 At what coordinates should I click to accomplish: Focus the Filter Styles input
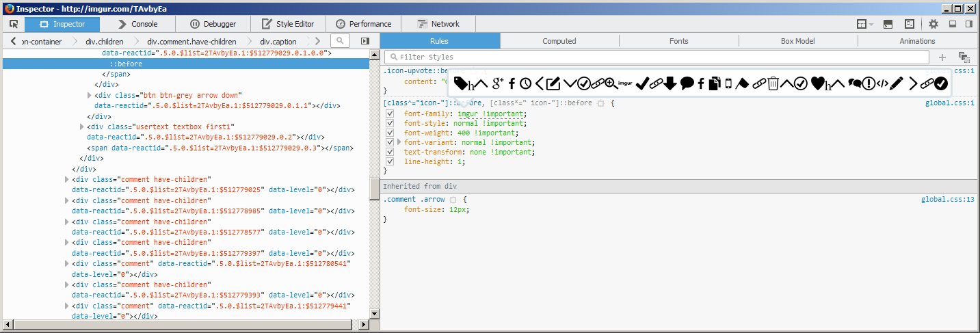click(x=657, y=57)
